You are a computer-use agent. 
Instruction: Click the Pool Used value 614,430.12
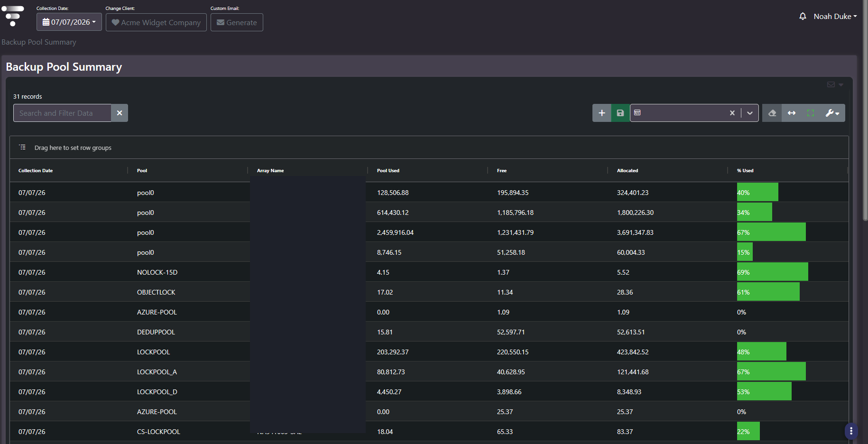tap(393, 213)
